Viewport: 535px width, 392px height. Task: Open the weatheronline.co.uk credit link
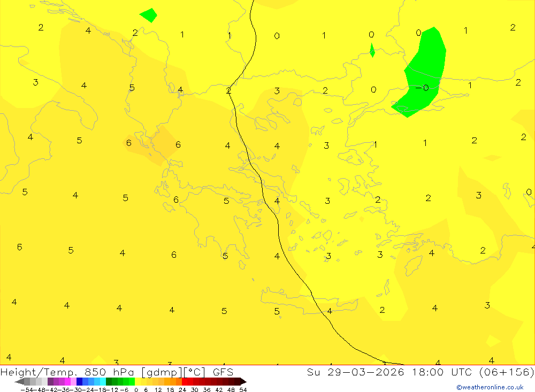point(490,387)
